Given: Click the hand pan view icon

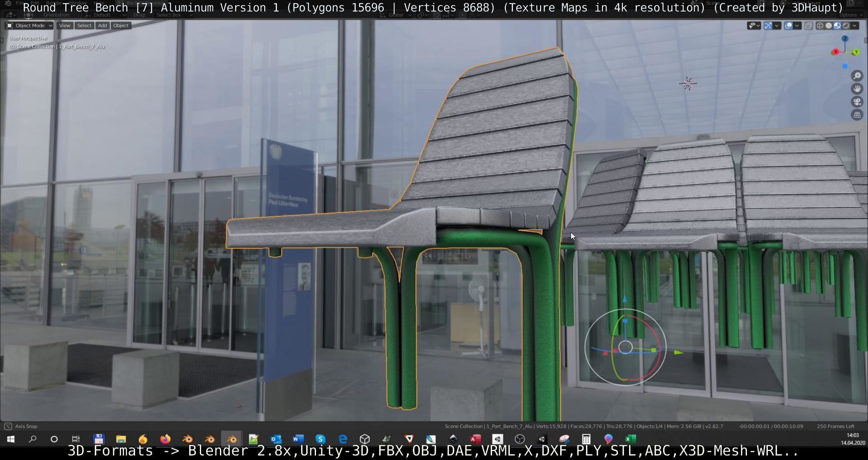Looking at the screenshot, I should click(x=857, y=89).
